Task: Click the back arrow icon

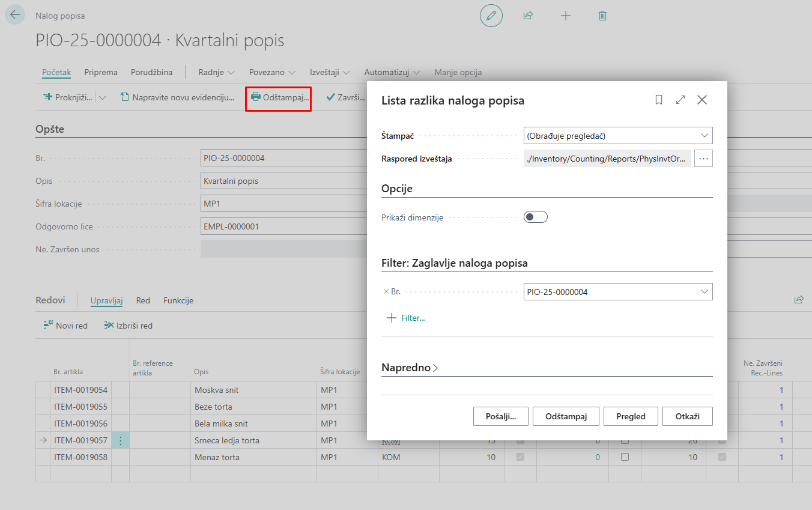Action: tap(15, 16)
